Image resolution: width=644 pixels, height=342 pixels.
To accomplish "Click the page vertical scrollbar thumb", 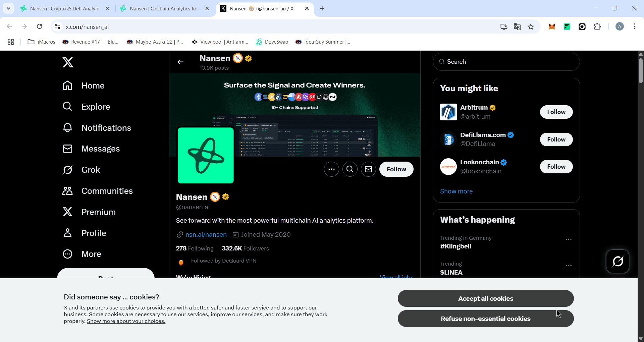I will click(641, 71).
